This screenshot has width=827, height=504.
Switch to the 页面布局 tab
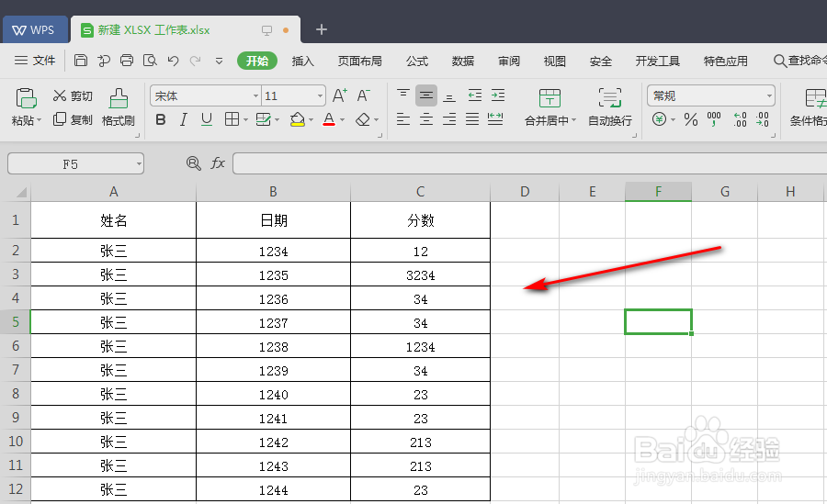pos(359,62)
